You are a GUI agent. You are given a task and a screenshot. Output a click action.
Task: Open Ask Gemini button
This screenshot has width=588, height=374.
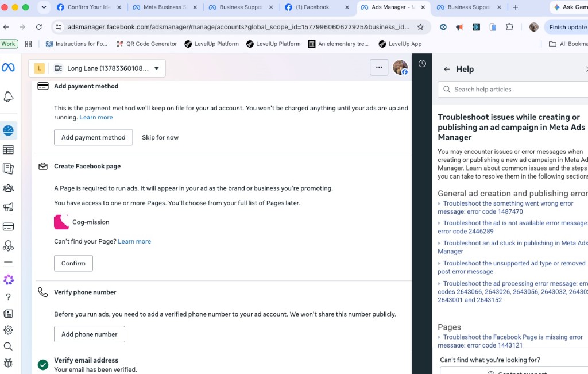[x=569, y=7]
